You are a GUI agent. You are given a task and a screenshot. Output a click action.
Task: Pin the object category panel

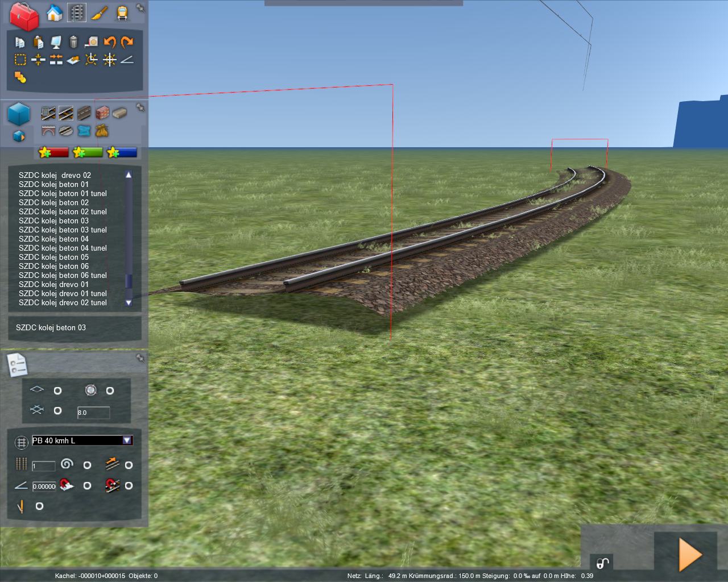[x=140, y=107]
